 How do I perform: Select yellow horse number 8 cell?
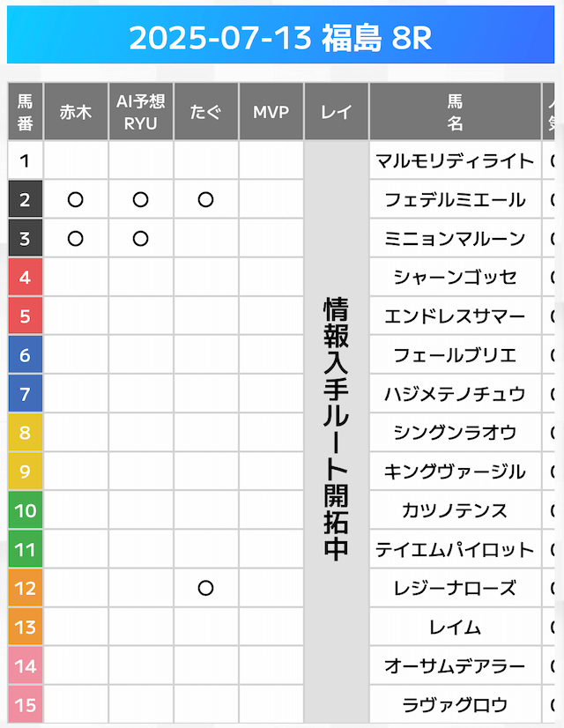(26, 433)
